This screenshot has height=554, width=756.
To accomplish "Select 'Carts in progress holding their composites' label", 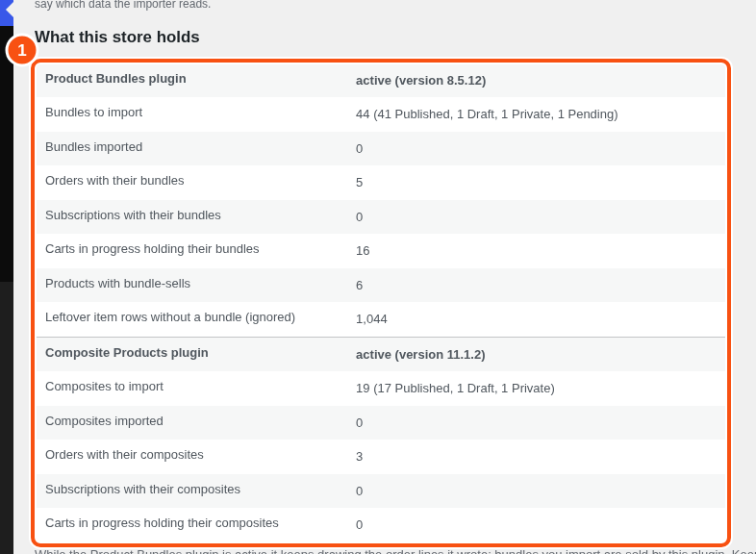I will (162, 523).
